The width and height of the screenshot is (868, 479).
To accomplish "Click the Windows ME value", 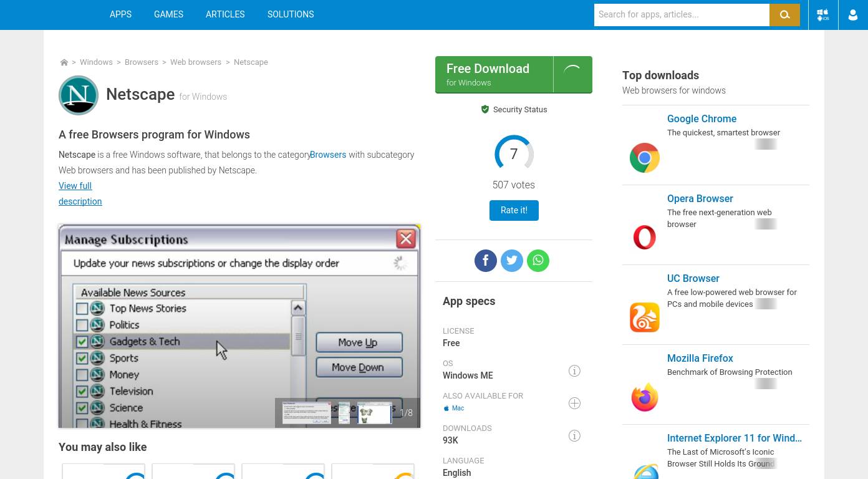I will (468, 375).
